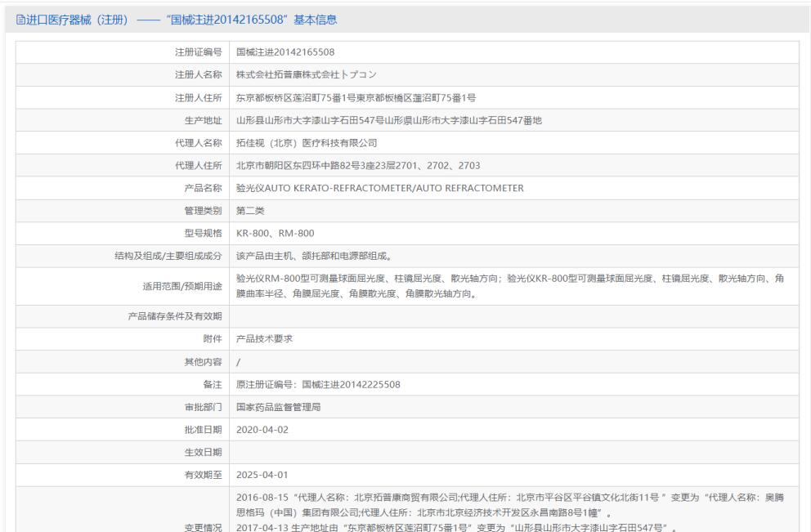This screenshot has height=532, width=811.
Task: Click the label 变更情况
Action: [203, 527]
